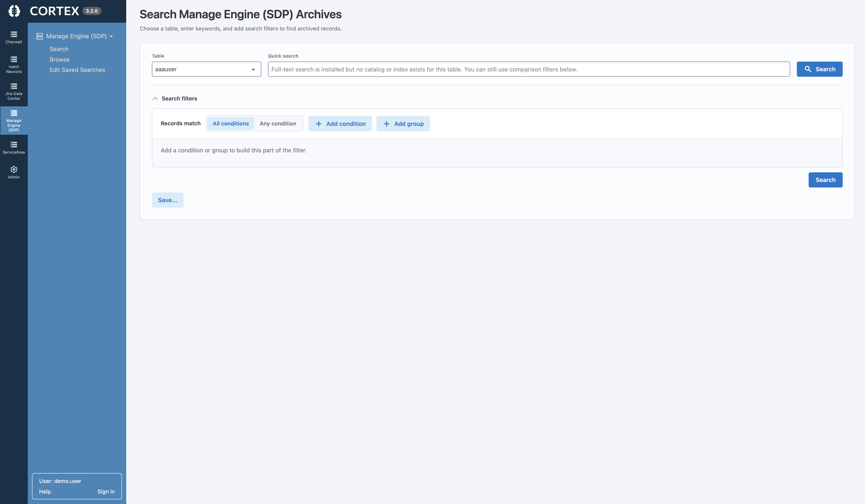
Task: Click the plus icon on Add condition
Action: pos(318,124)
